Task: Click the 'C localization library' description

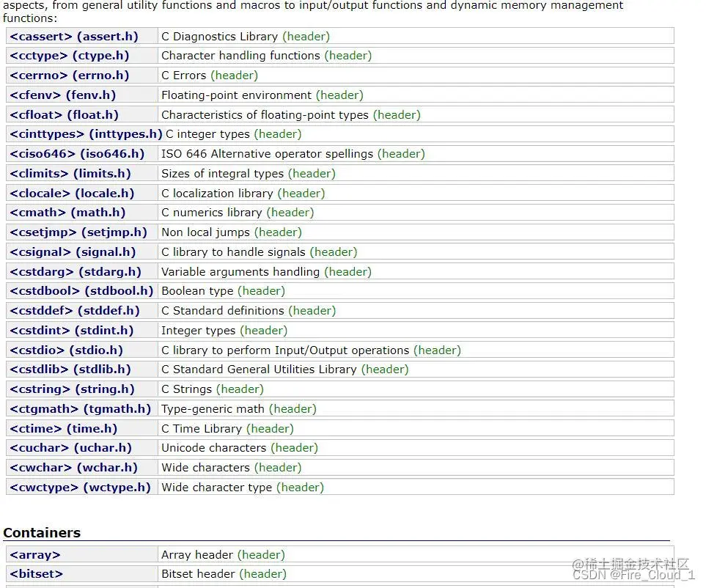Action: [217, 193]
